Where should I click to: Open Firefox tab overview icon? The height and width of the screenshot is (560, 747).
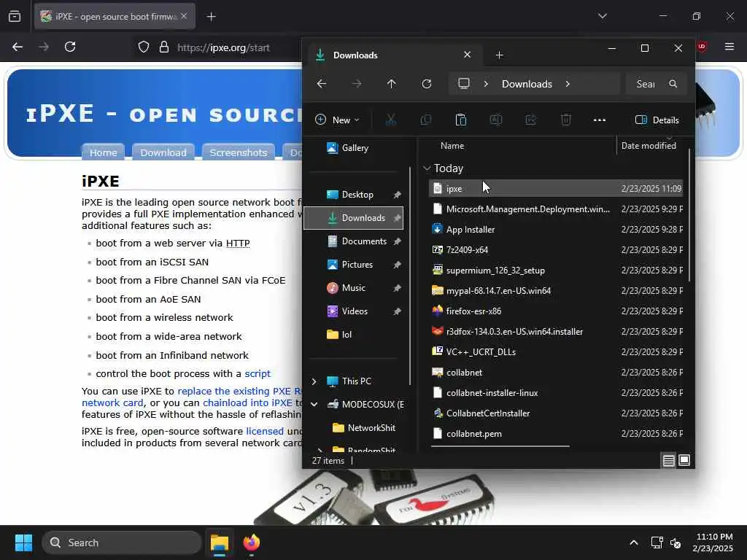15,16
